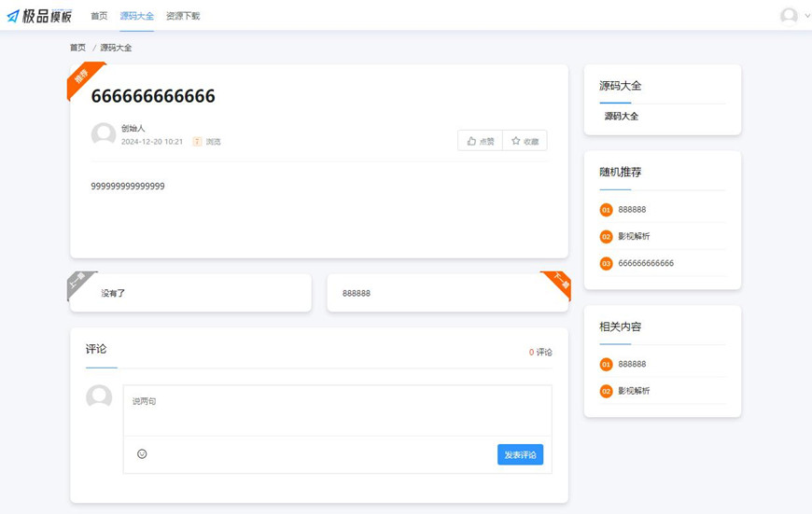
Task: Favorite the post with 收藏 star button
Action: pos(525,141)
